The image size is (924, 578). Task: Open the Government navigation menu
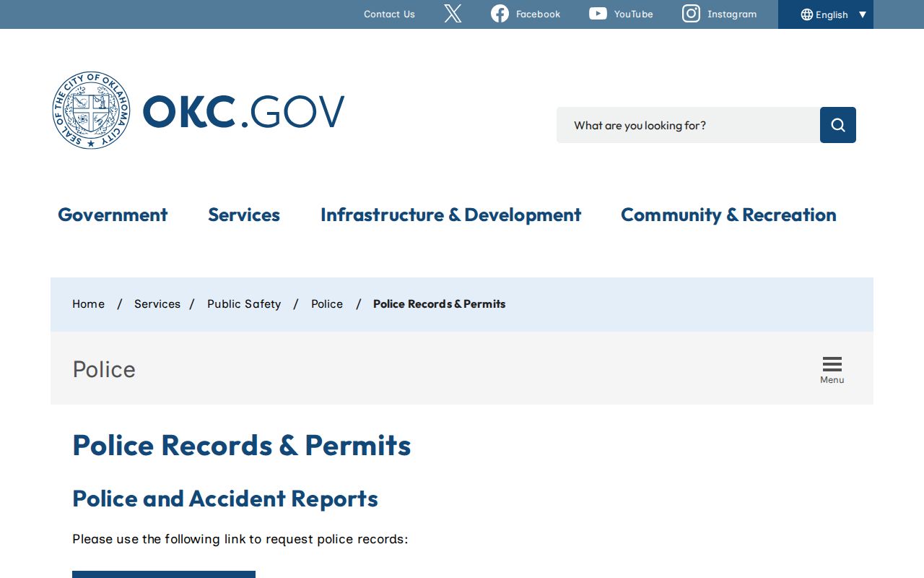pyautogui.click(x=113, y=215)
